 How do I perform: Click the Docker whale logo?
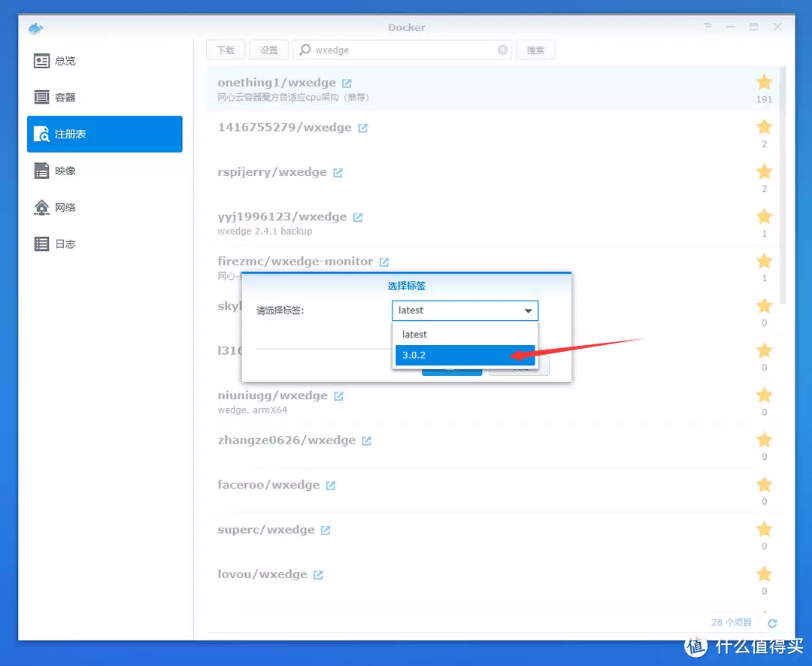36,28
